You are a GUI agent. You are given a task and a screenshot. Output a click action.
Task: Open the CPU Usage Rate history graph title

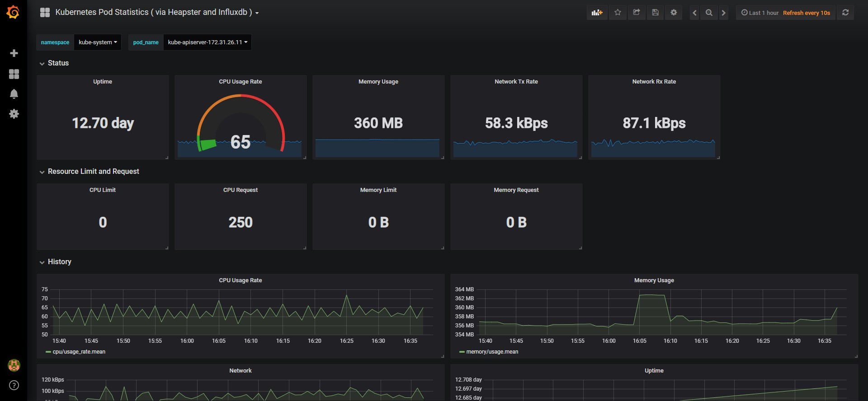click(241, 280)
